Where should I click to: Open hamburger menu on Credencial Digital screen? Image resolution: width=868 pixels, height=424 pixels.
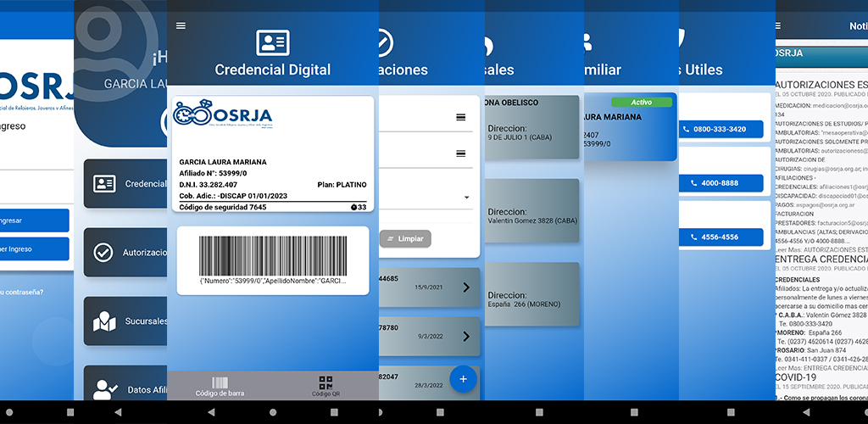click(x=181, y=25)
